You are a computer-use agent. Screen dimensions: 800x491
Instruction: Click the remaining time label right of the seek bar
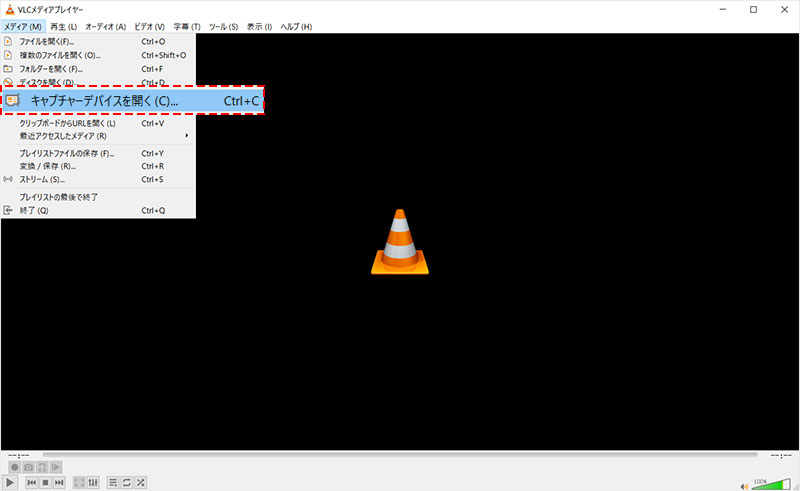tap(781, 455)
